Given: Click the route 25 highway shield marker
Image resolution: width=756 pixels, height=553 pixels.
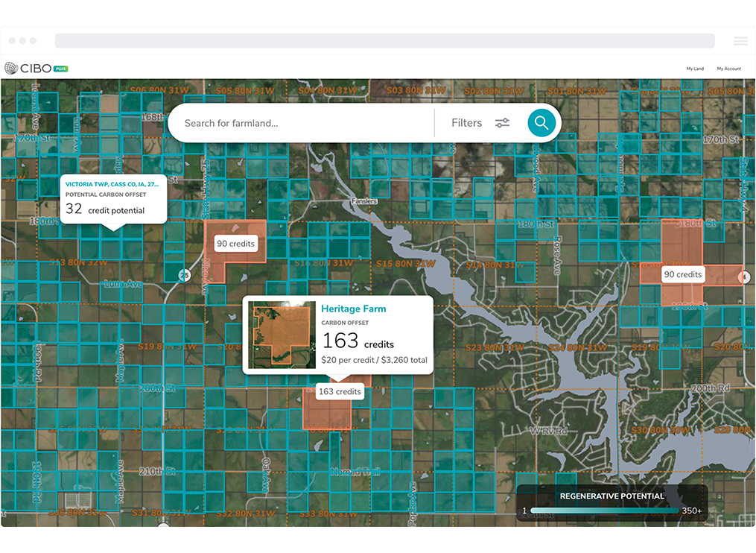Looking at the screenshot, I should [184, 275].
